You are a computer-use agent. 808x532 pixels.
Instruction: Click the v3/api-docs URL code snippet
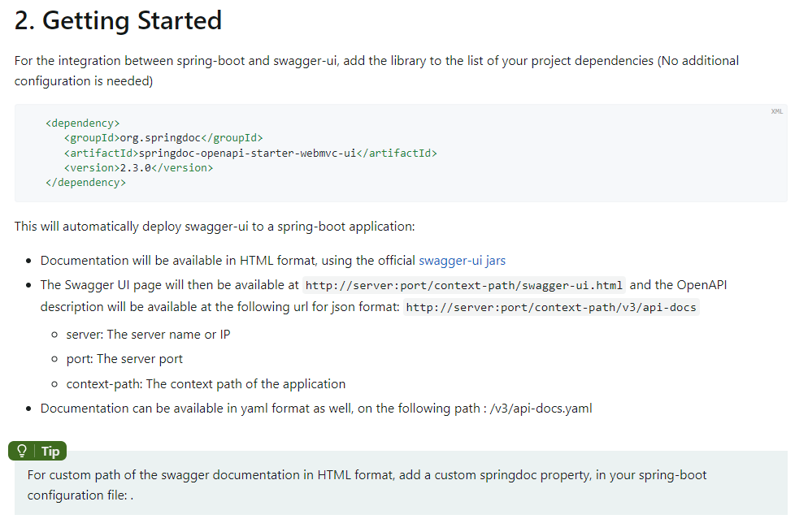(551, 308)
